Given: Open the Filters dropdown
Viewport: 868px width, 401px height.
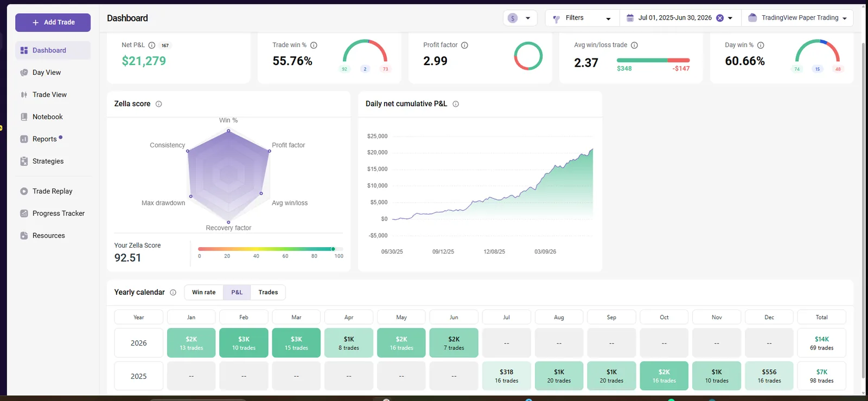Looking at the screenshot, I should pos(582,18).
